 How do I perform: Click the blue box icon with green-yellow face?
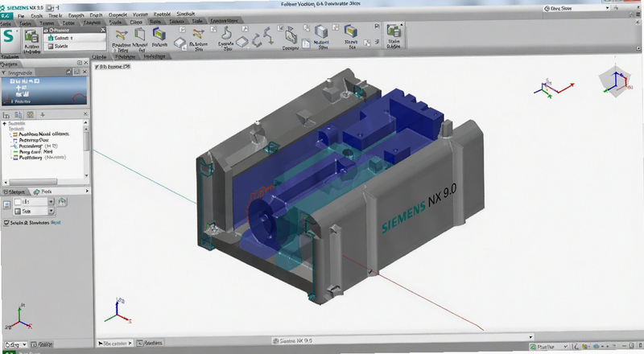coord(159,34)
